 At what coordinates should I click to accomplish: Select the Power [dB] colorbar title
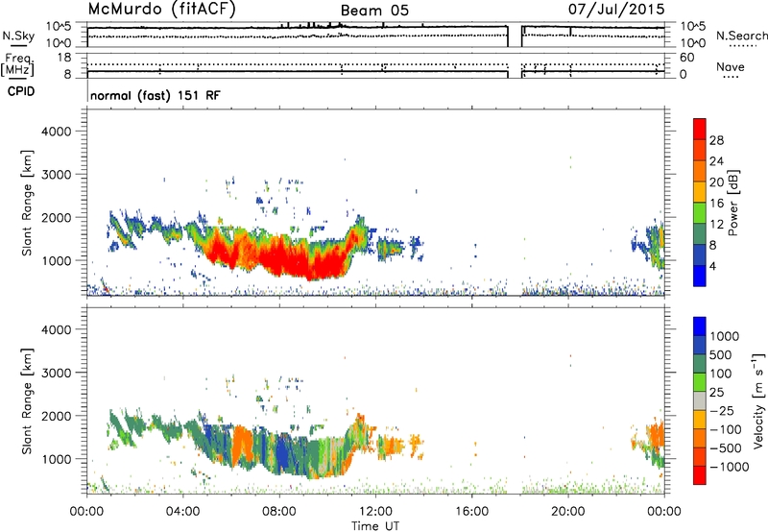[x=733, y=203]
